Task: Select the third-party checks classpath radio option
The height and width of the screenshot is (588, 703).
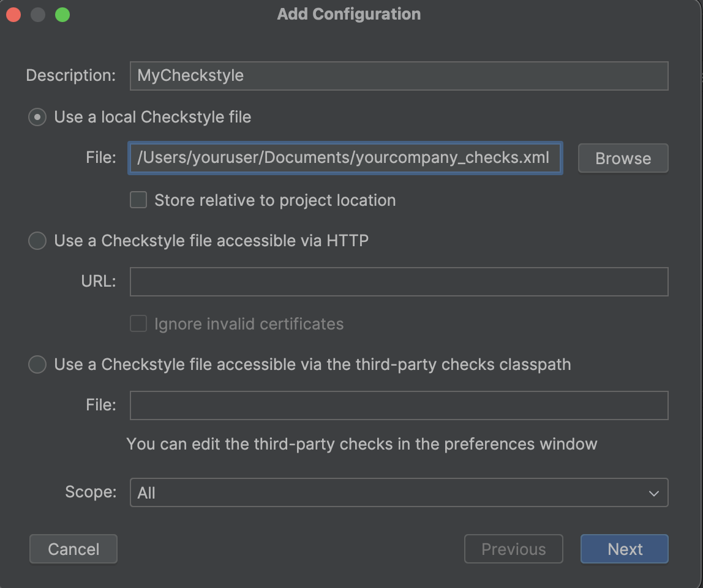Action: click(x=37, y=364)
